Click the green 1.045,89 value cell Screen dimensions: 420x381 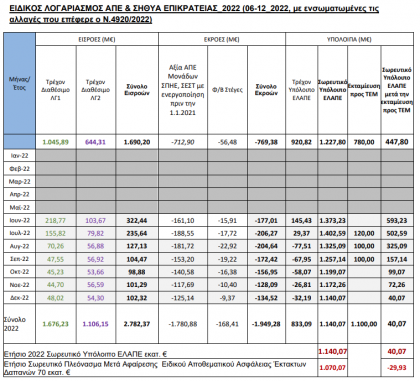pyautogui.click(x=56, y=142)
